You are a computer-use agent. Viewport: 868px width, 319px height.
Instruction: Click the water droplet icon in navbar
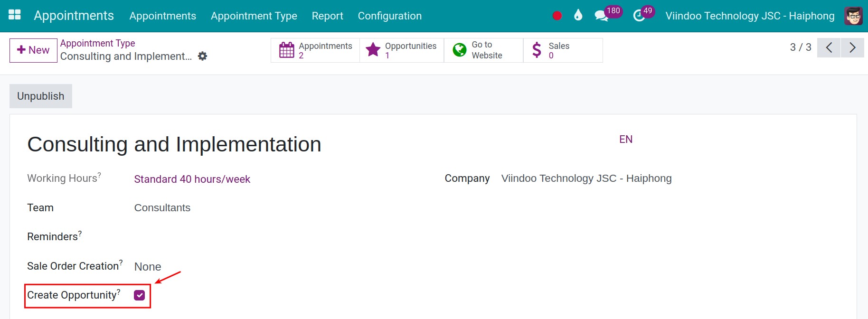578,15
